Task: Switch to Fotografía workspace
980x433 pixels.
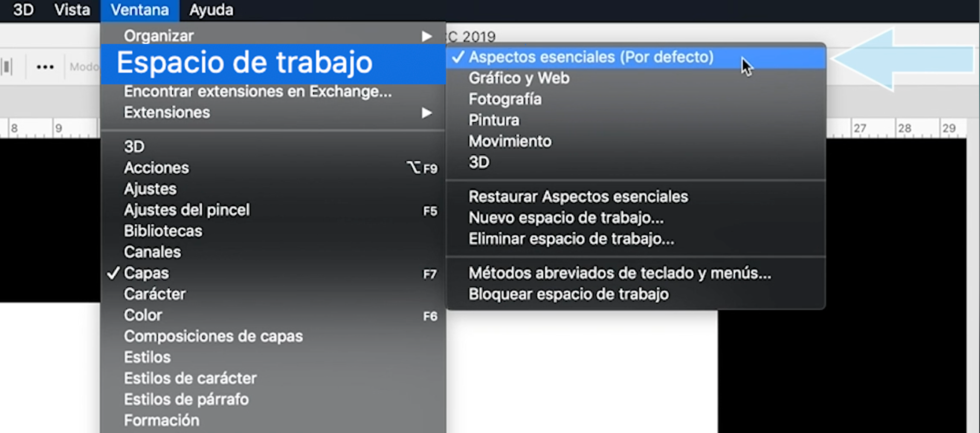Action: click(x=636, y=99)
